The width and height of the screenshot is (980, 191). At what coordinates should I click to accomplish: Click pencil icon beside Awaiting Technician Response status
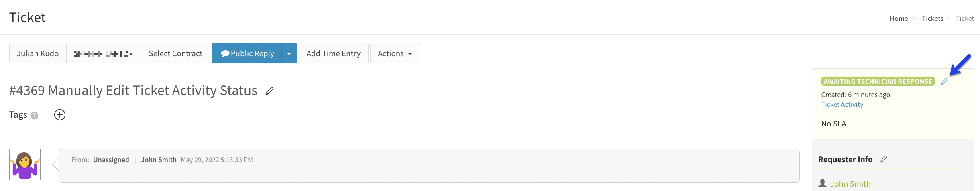coord(944,81)
